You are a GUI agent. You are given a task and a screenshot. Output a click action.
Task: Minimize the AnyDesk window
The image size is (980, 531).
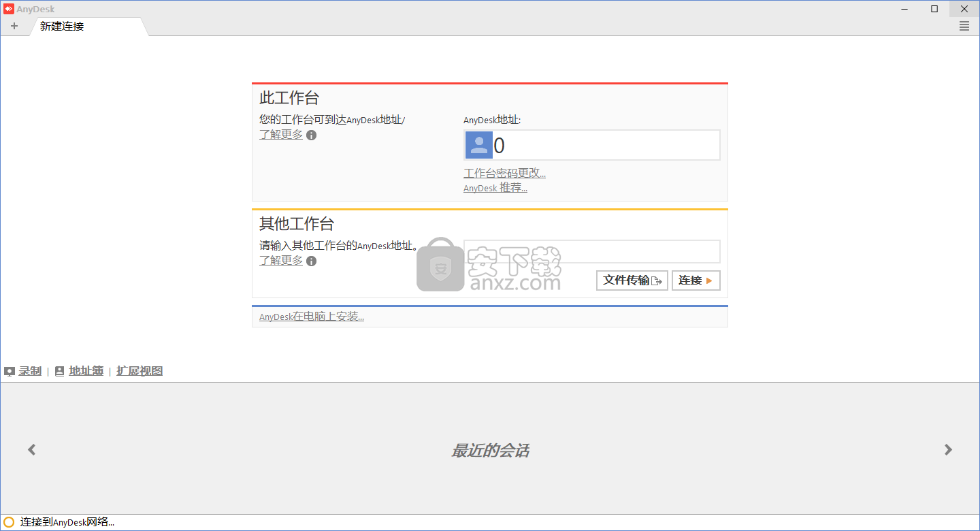[904, 9]
